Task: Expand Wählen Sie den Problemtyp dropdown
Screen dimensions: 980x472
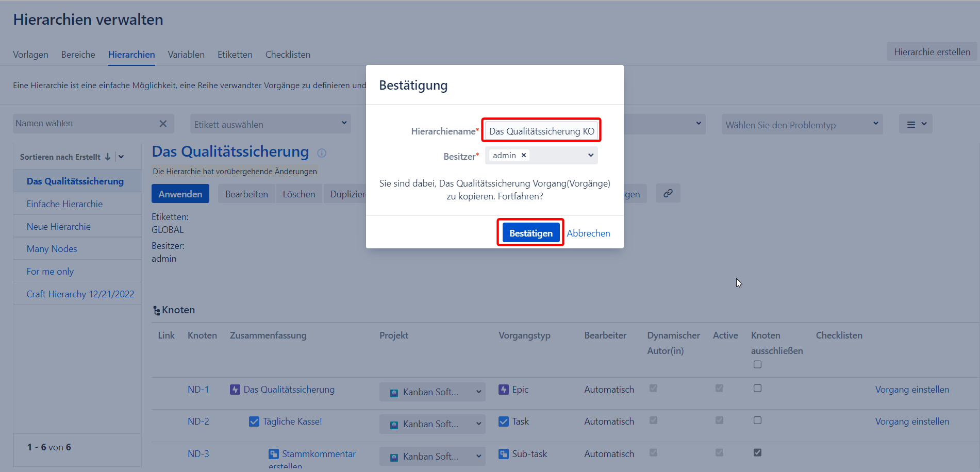Action: click(x=802, y=125)
